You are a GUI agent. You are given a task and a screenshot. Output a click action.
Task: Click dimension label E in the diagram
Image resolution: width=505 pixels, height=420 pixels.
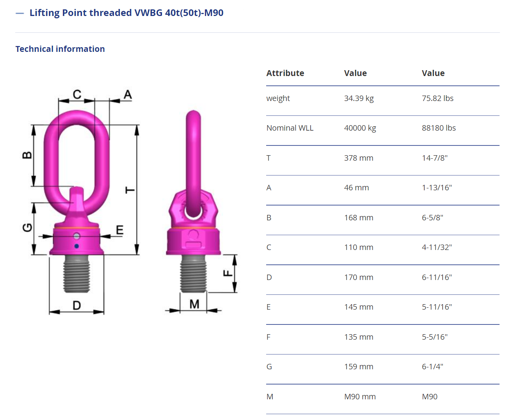(120, 230)
